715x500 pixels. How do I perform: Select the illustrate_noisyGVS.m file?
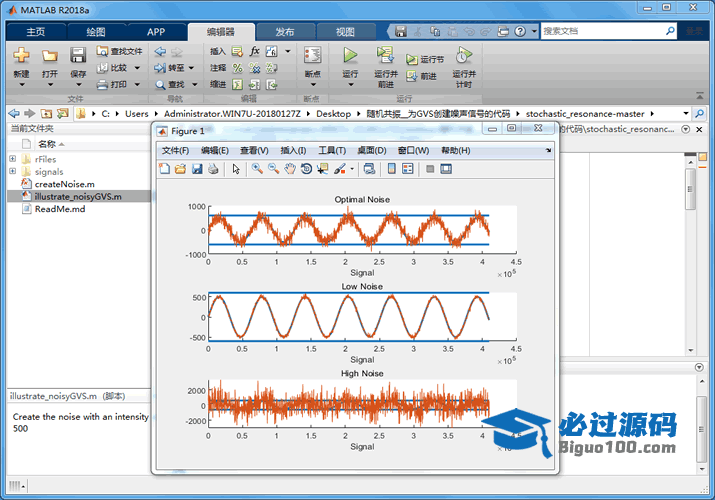(78, 196)
